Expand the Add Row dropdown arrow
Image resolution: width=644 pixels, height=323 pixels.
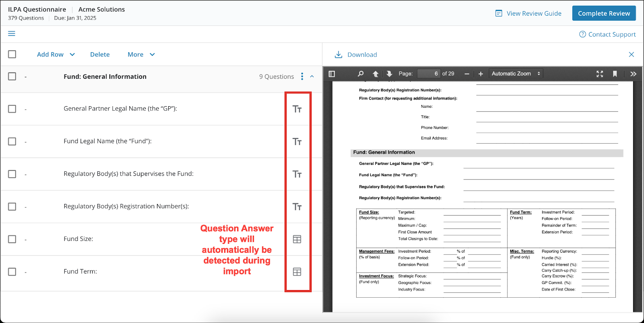pyautogui.click(x=72, y=54)
